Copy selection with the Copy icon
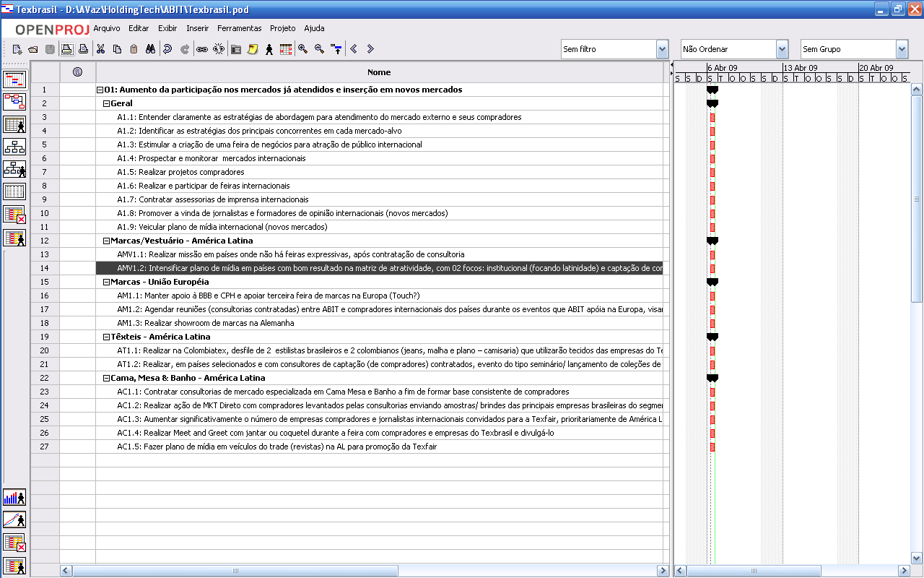The width and height of the screenshot is (924, 578). coord(117,49)
